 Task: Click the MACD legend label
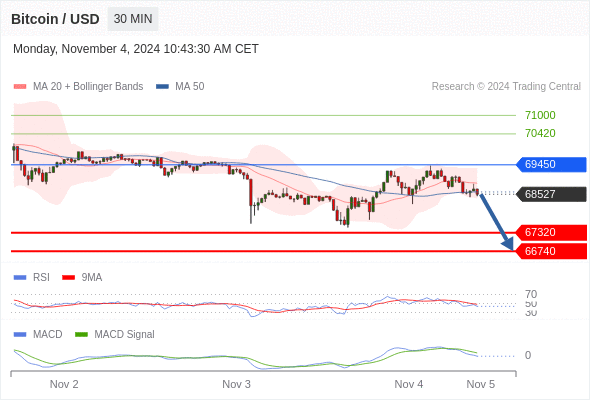48,335
